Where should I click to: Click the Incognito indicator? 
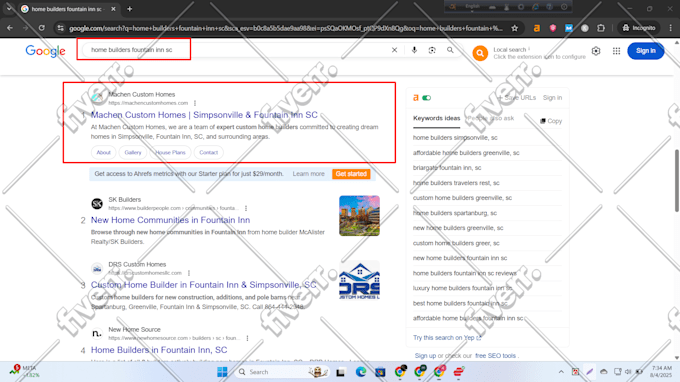point(638,28)
